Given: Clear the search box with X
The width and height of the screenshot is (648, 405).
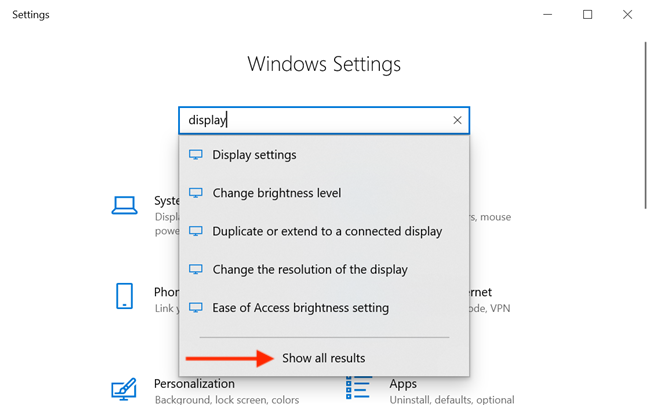Looking at the screenshot, I should pos(457,120).
